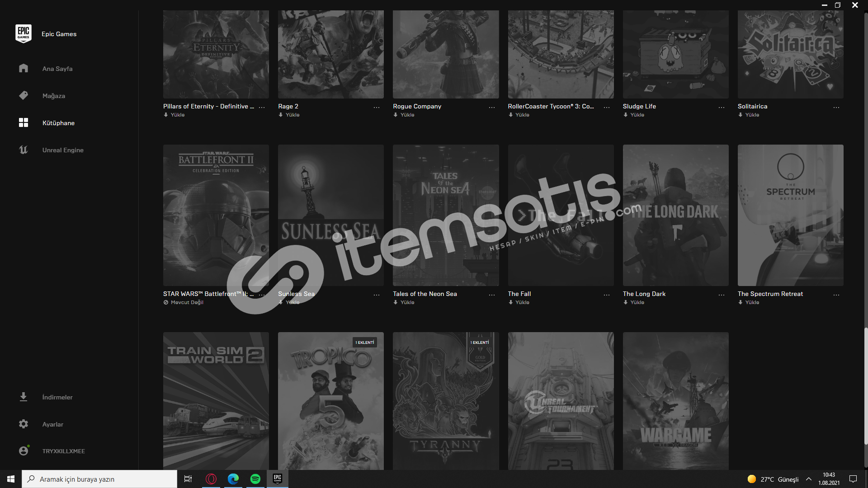This screenshot has width=868, height=488.
Task: Open Windows Start menu
Action: pyautogui.click(x=11, y=479)
